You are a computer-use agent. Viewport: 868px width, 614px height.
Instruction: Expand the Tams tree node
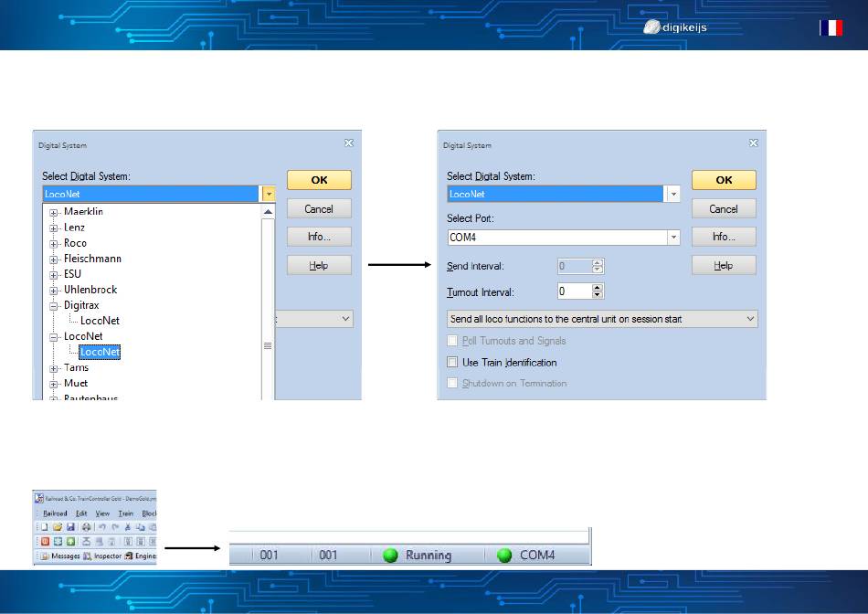click(x=54, y=368)
